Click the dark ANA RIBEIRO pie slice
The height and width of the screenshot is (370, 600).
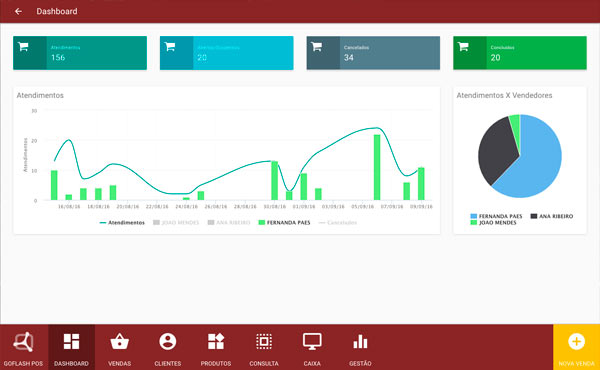pyautogui.click(x=496, y=151)
